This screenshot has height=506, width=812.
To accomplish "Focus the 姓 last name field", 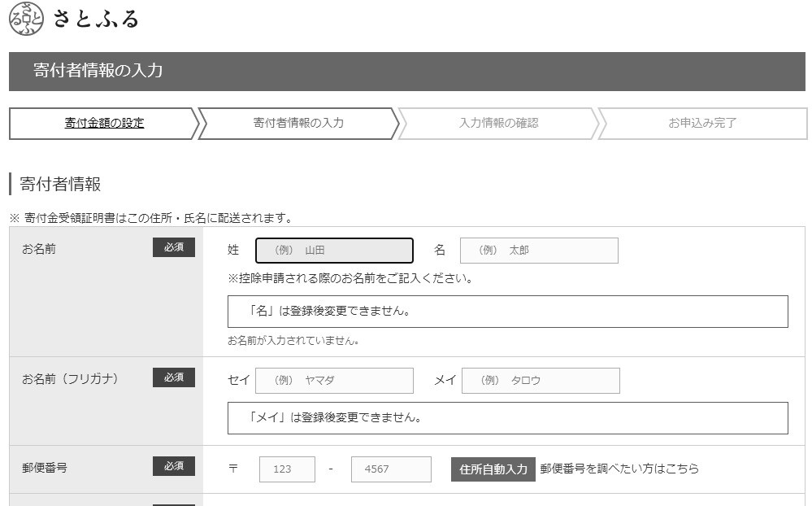I will point(334,251).
